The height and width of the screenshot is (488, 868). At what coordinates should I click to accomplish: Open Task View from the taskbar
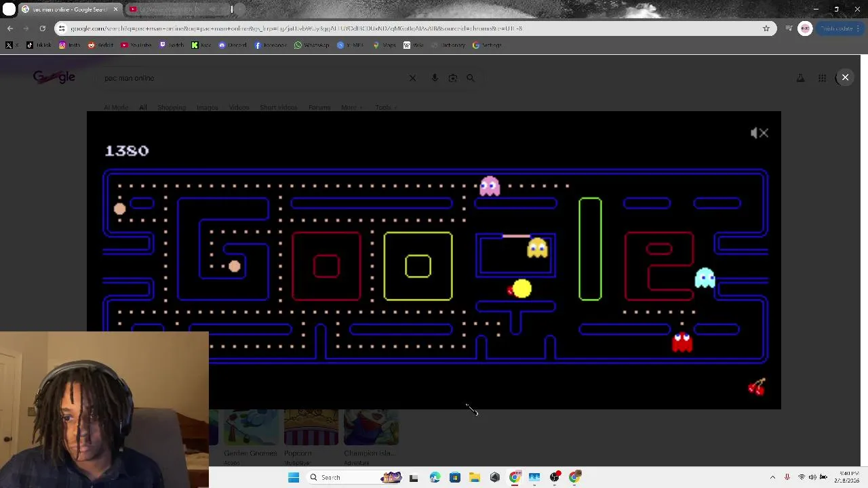pyautogui.click(x=414, y=477)
